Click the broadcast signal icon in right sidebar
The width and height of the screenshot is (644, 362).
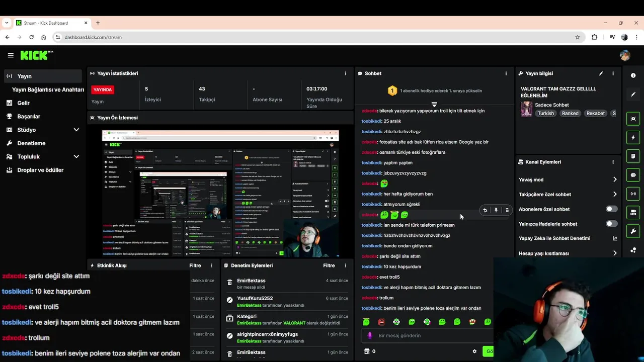[x=633, y=194]
